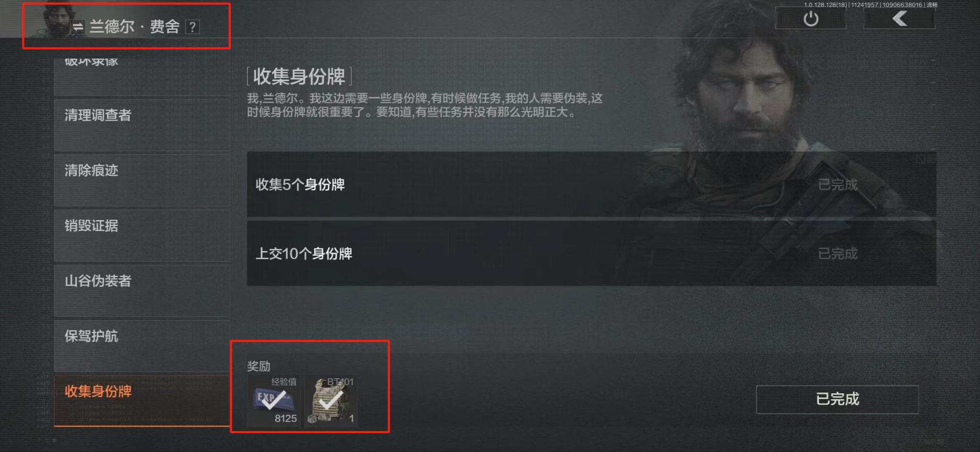Viewport: 980px width, 452px height.
Task: Select the 清除痕迹 mission
Action: coord(142,180)
